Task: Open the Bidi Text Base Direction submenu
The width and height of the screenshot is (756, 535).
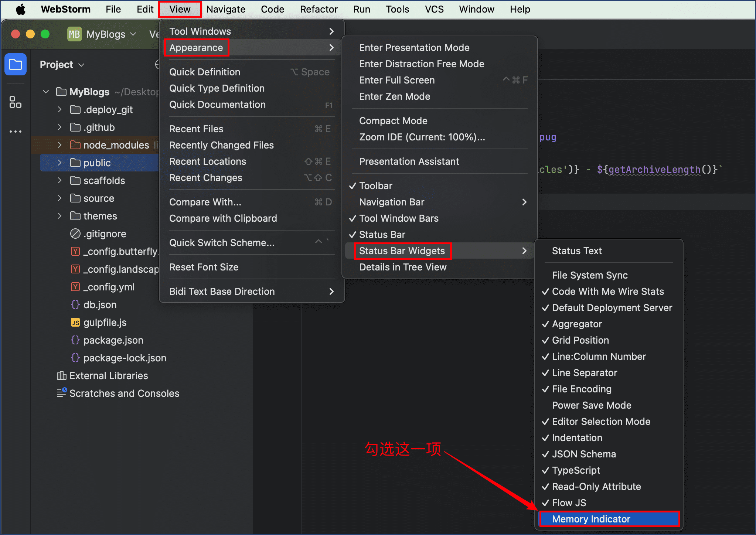Action: point(252,292)
